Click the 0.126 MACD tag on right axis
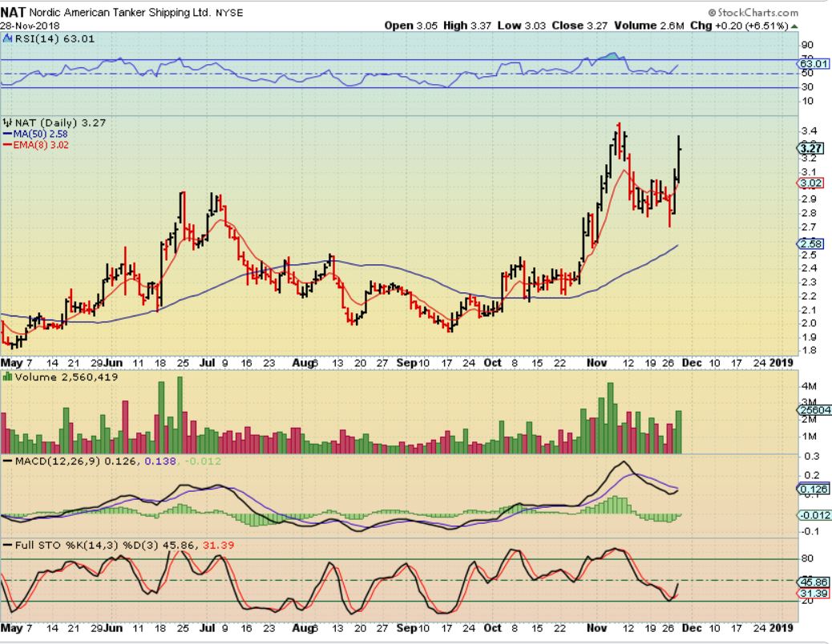832x644 pixels. pos(814,489)
